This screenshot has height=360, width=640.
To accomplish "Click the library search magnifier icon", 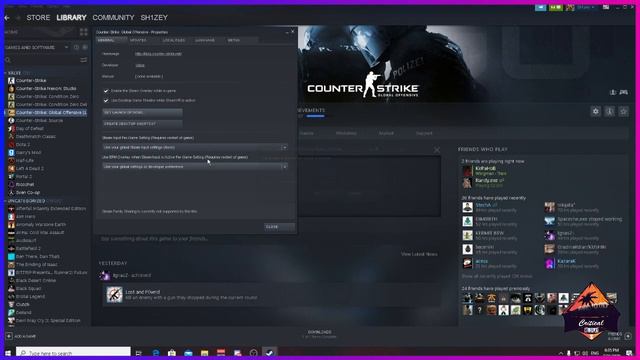I will pos(8,60).
